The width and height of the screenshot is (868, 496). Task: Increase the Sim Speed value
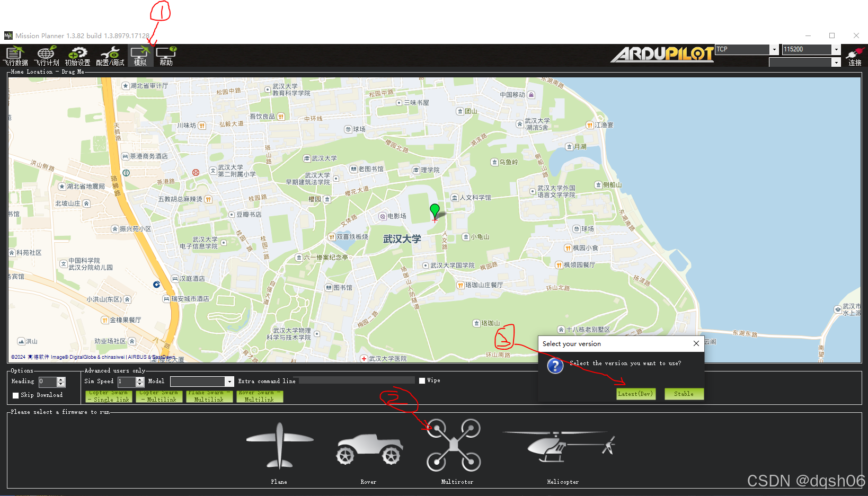(x=140, y=379)
